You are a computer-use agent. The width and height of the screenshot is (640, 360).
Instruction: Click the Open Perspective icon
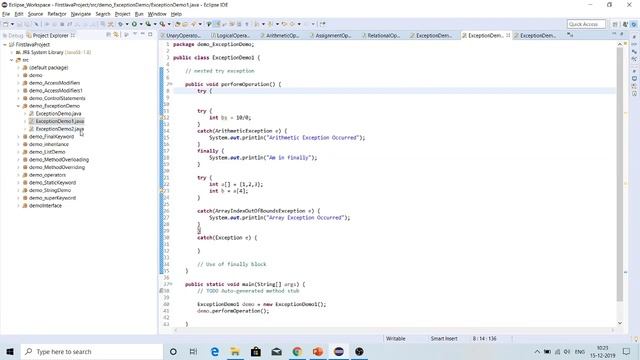coord(615,24)
